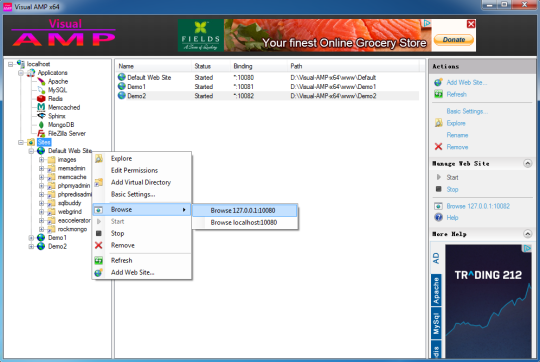Click the Memcached icon in the tree
The height and width of the screenshot is (362, 540).
point(41,107)
